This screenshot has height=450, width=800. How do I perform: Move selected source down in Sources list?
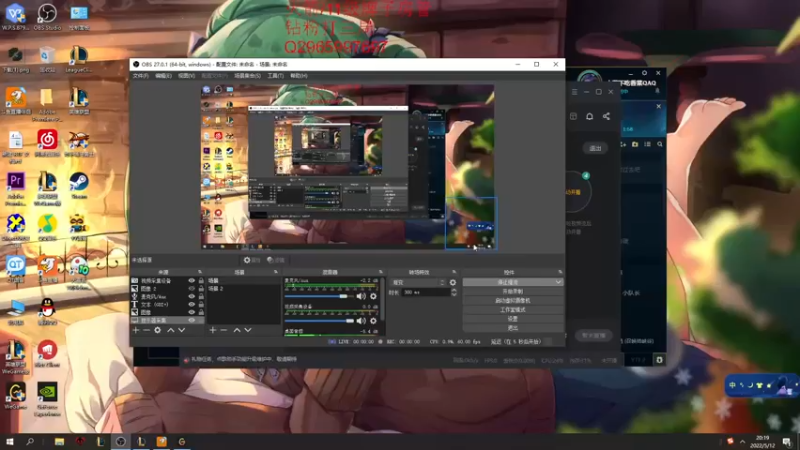pyautogui.click(x=181, y=330)
